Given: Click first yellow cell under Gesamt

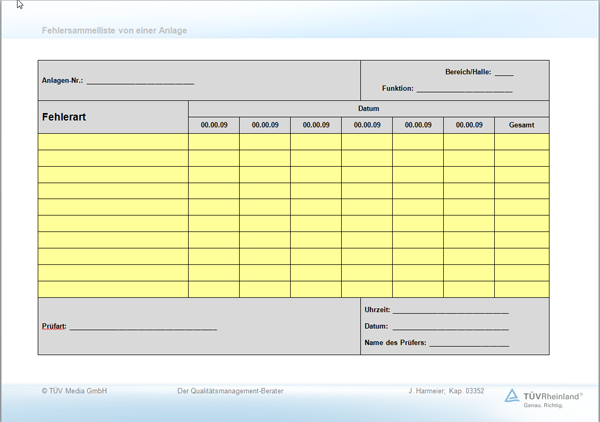Looking at the screenshot, I should pos(521,142).
